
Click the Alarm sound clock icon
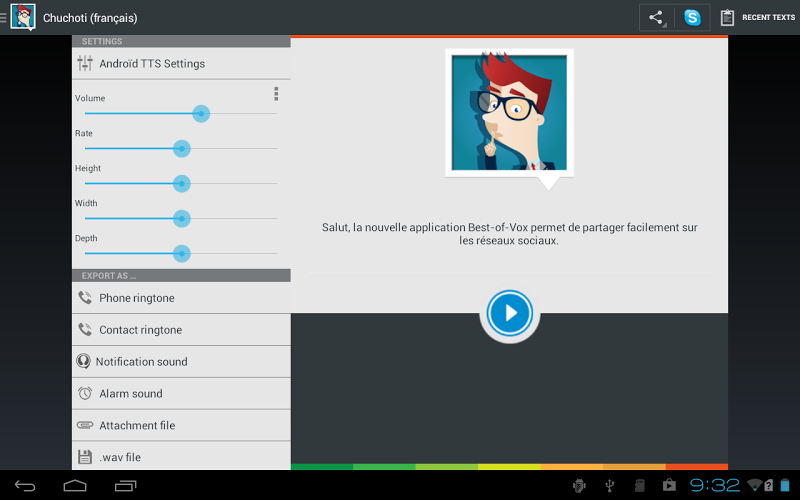click(x=85, y=393)
